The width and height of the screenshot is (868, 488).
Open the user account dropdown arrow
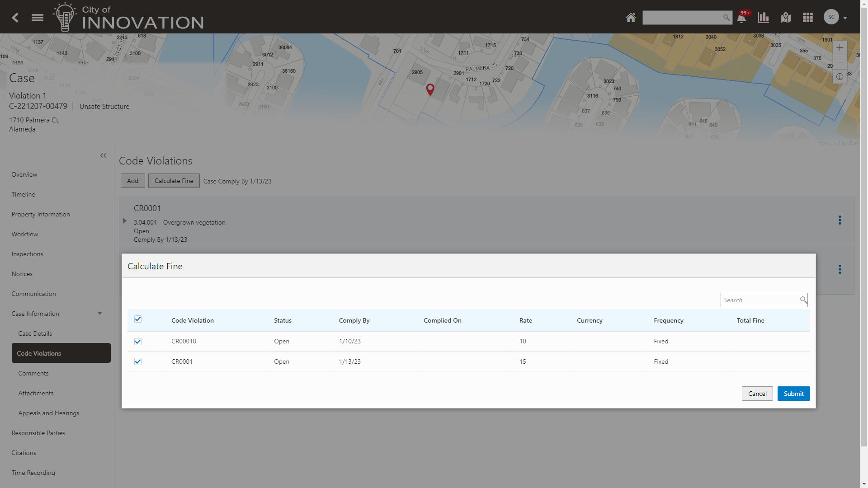click(x=845, y=18)
